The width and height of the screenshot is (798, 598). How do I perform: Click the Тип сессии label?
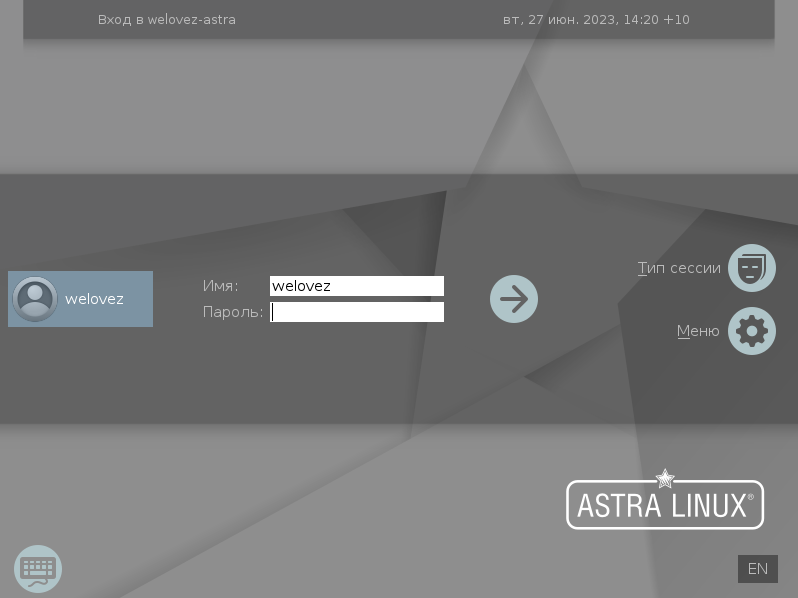pos(679,268)
